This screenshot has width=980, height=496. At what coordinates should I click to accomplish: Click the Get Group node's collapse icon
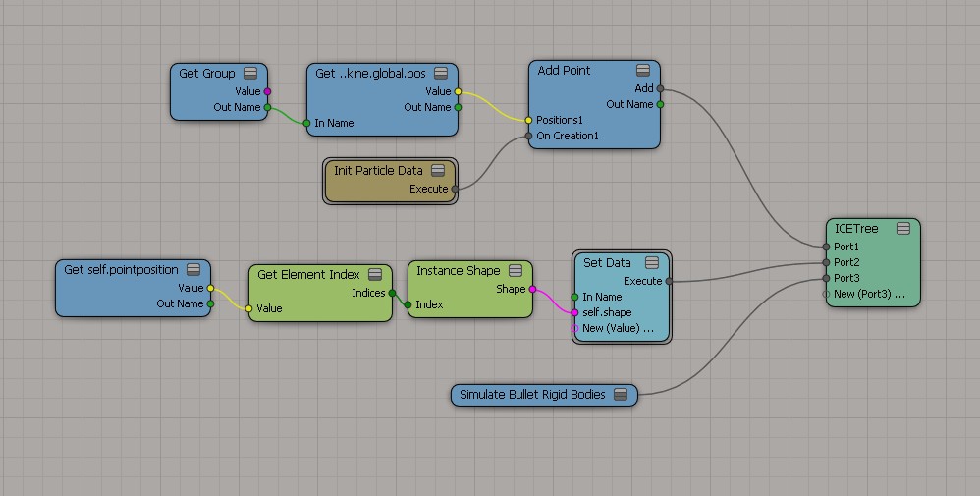tap(250, 74)
